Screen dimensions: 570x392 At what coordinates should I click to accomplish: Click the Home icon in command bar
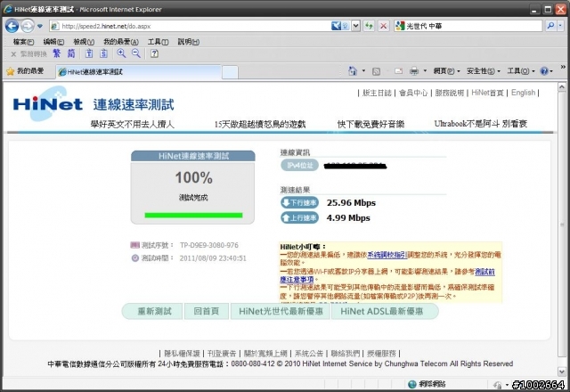pos(353,70)
